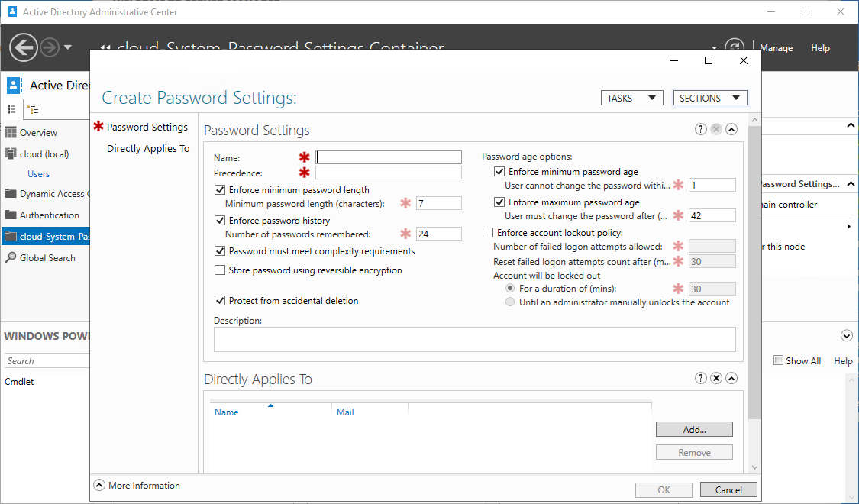Toggle Enforce minimum password length
Image resolution: width=859 pixels, height=504 pixels.
[x=220, y=190]
